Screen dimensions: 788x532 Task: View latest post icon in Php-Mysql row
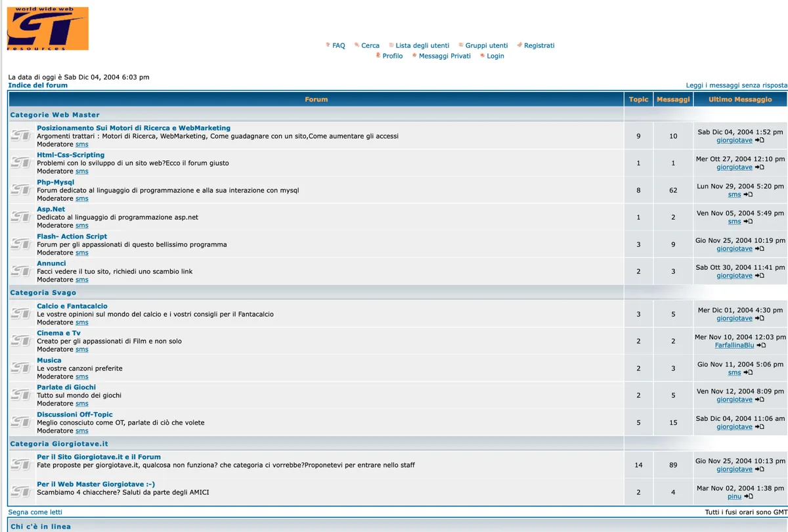click(x=748, y=194)
